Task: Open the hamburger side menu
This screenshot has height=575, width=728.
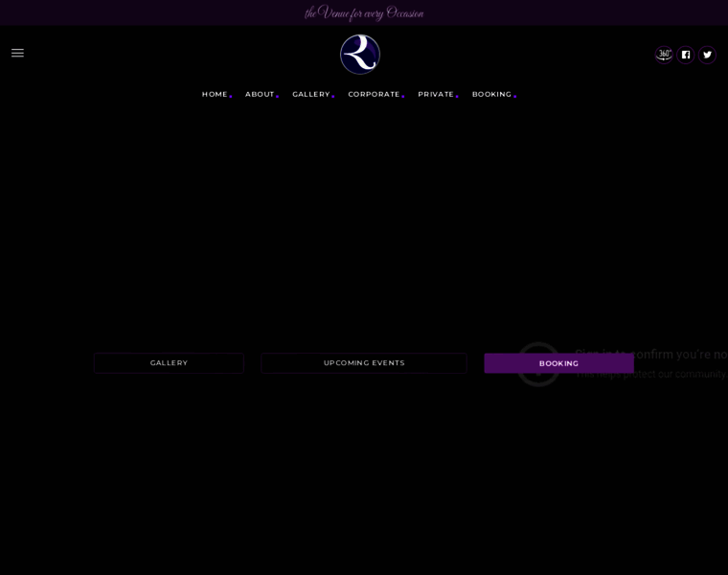Action: 17,53
